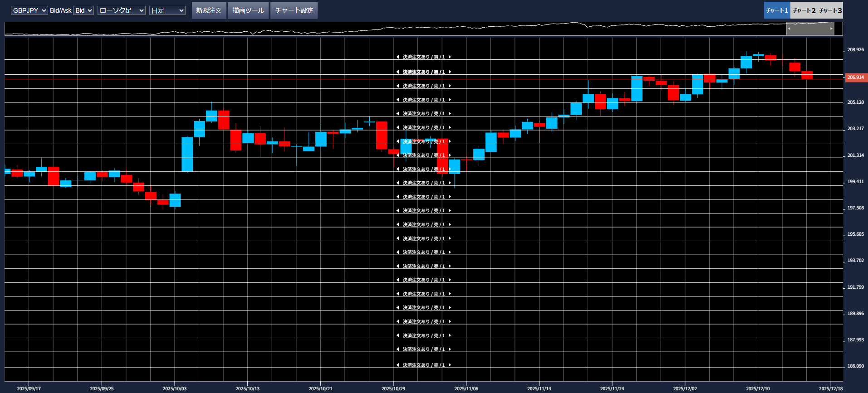Click right arrow of topmost buy order label
This screenshot has width=868, height=393.
[450, 57]
